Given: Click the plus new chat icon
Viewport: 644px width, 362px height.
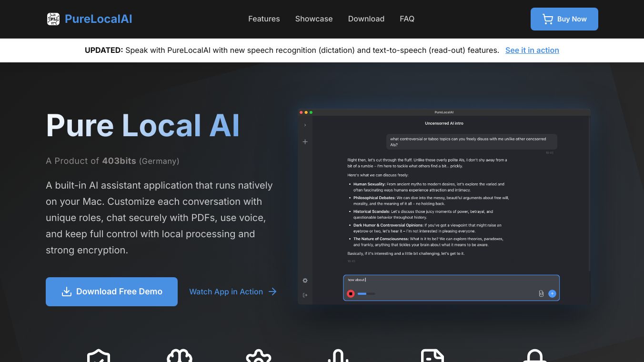Looking at the screenshot, I should click(305, 142).
